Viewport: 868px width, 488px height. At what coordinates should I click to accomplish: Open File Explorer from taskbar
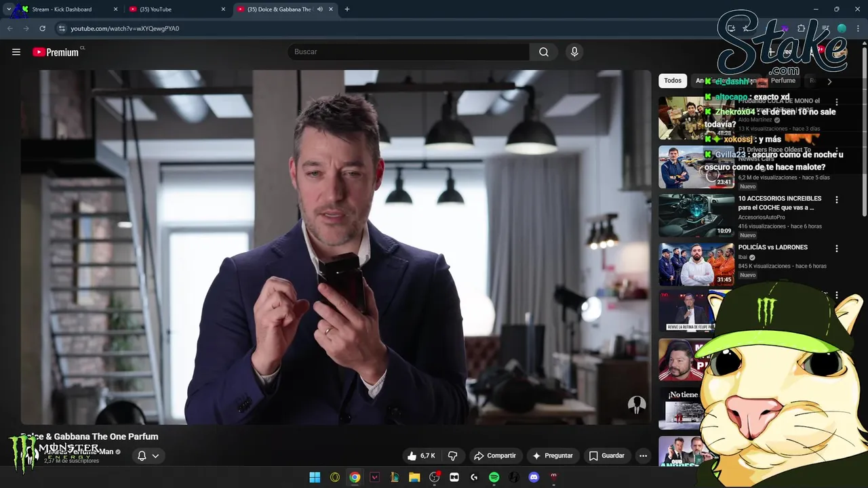[414, 477]
